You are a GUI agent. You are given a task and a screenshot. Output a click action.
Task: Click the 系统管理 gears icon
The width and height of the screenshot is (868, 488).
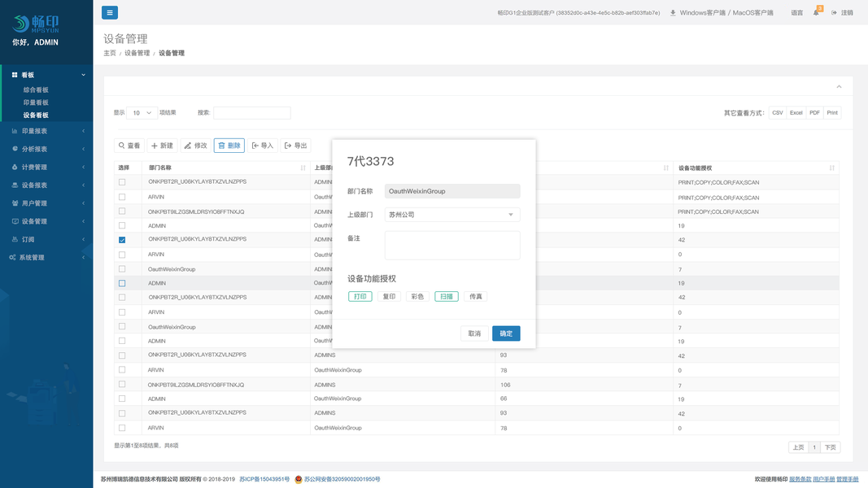[12, 257]
